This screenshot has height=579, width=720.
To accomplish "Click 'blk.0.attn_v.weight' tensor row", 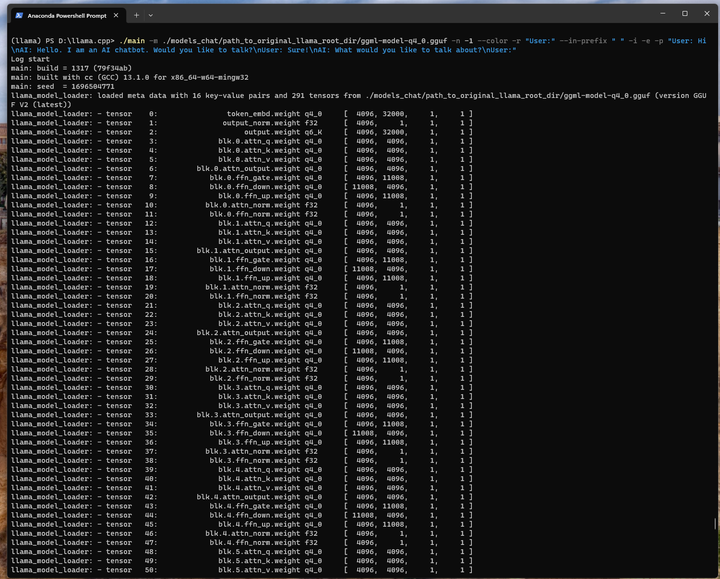I will pos(242,160).
